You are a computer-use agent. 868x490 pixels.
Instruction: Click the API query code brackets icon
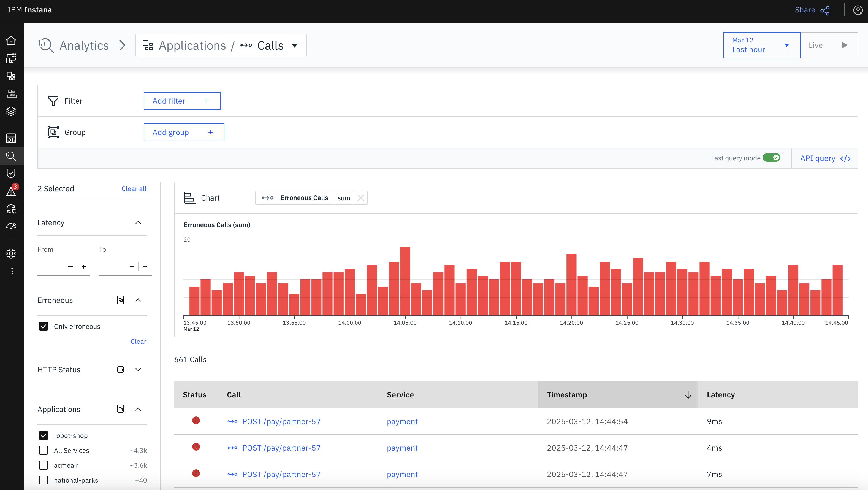845,158
